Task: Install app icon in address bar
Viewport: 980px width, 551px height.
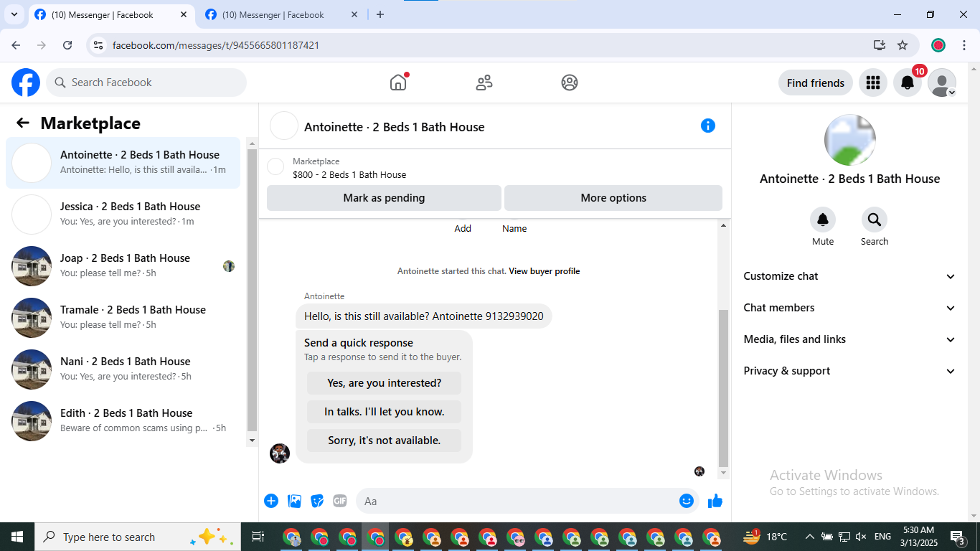Action: coord(880,45)
